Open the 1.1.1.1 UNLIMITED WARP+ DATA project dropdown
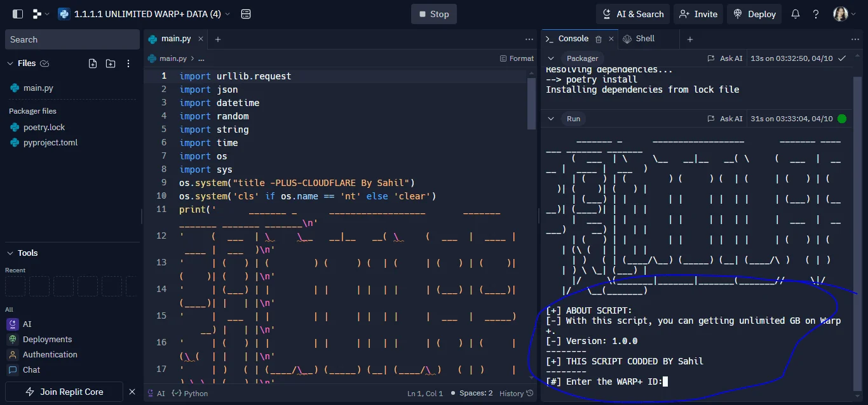The height and width of the screenshot is (405, 868). pyautogui.click(x=144, y=14)
